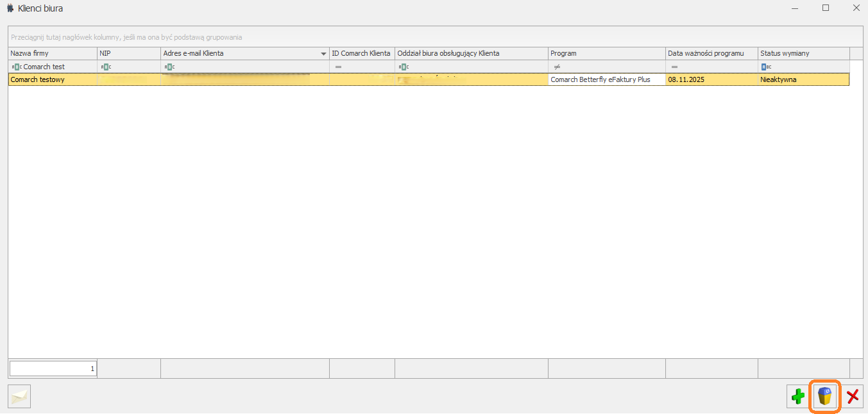The width and height of the screenshot is (868, 414).
Task: Click the record count field showing 1
Action: coord(53,368)
